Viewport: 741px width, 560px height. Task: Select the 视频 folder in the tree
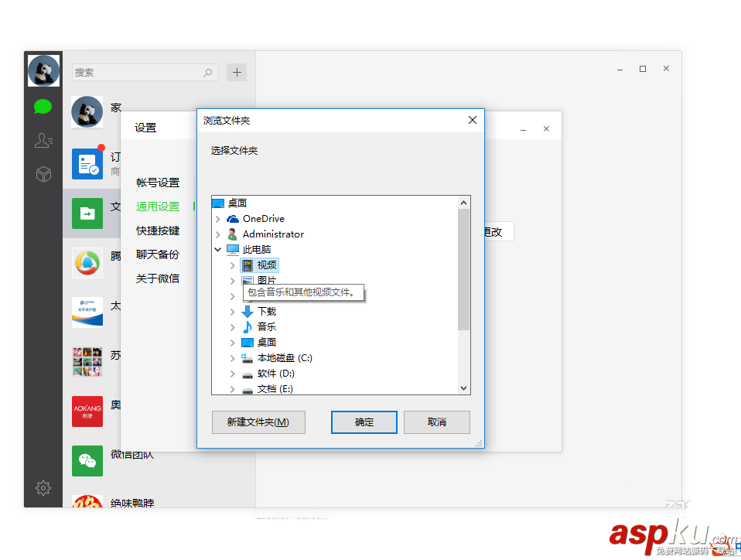point(267,265)
